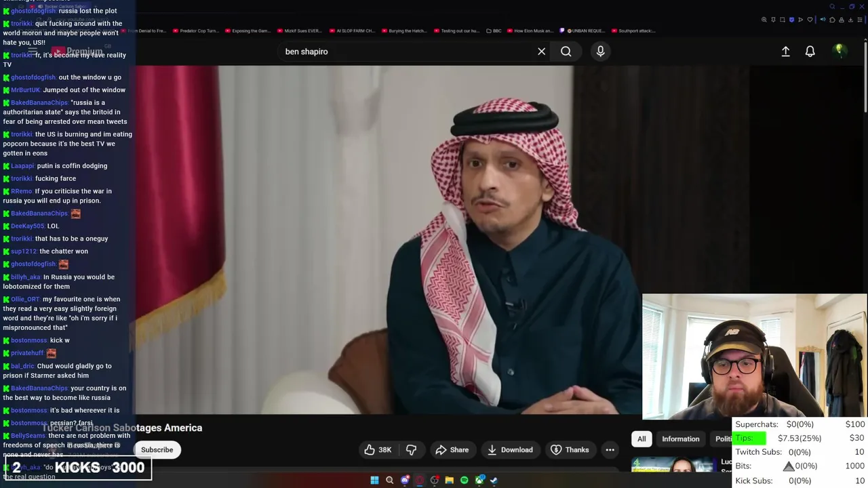Click the megaphone icon in the toolbar

coord(823,20)
